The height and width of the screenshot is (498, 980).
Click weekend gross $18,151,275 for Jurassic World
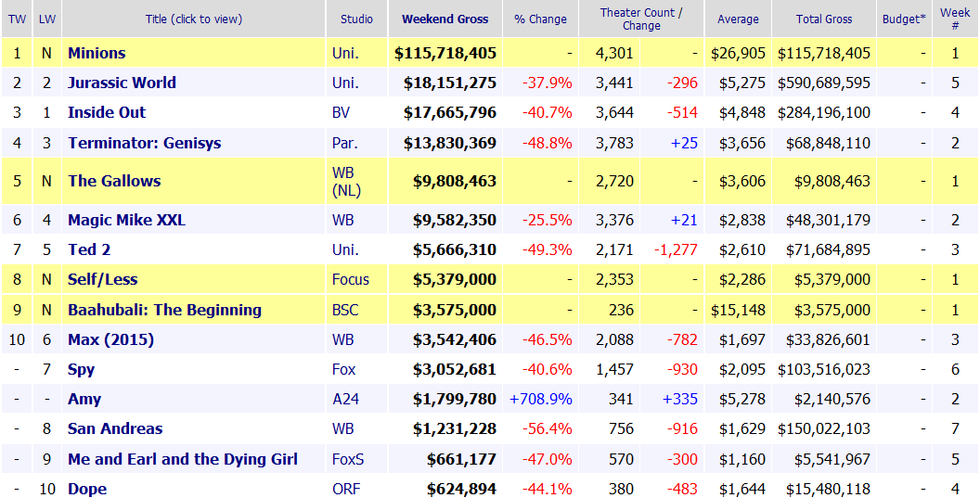pyautogui.click(x=450, y=83)
